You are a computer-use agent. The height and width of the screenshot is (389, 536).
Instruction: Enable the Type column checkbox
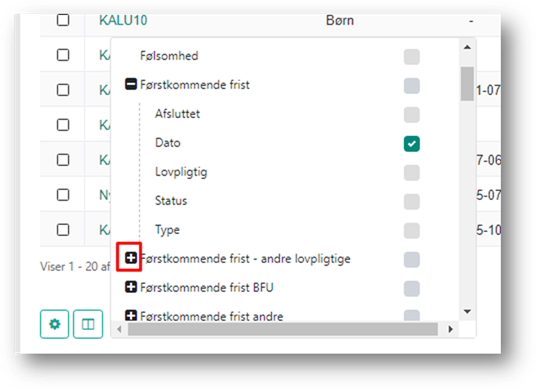pos(412,231)
